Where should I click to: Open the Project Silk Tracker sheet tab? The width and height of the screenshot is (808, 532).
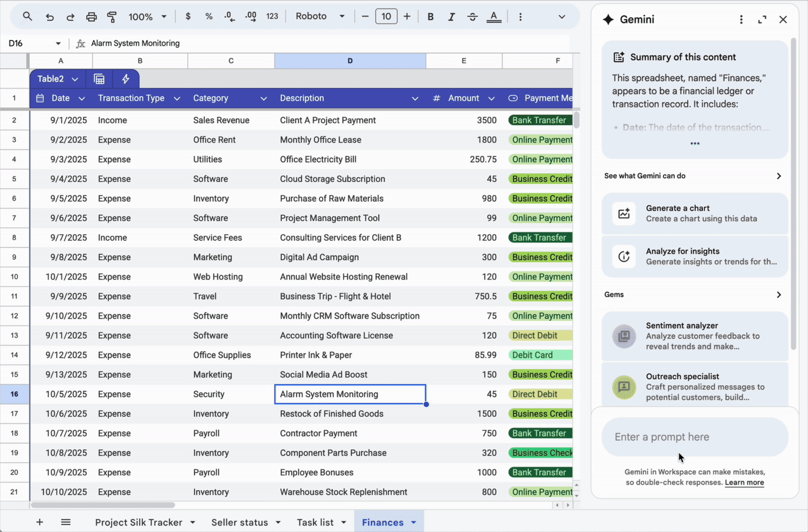pyautogui.click(x=138, y=522)
